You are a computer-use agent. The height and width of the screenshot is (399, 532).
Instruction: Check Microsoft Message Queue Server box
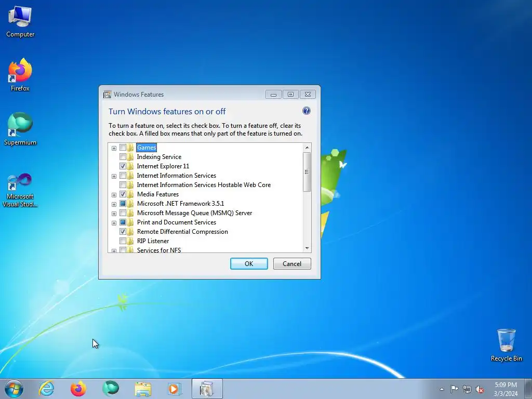[x=123, y=213]
